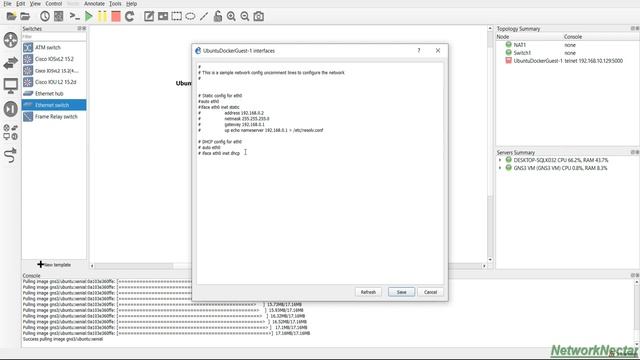Select Ethernet hub in device list
640x360 pixels.
tap(54, 93)
